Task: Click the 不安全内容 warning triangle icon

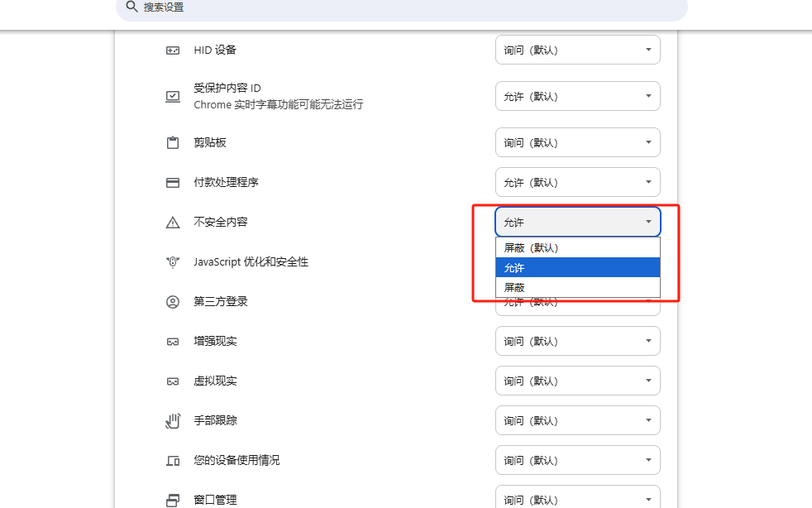Action: (x=172, y=221)
